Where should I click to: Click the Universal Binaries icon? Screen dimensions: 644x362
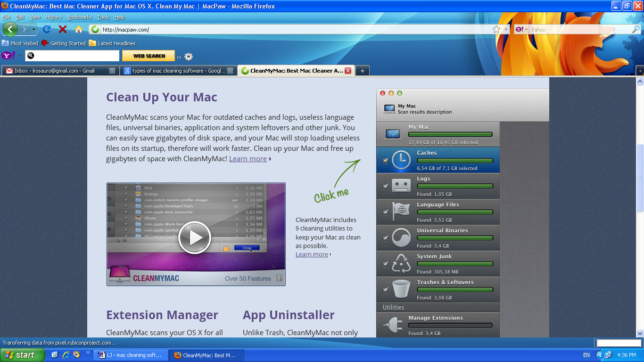(x=401, y=238)
